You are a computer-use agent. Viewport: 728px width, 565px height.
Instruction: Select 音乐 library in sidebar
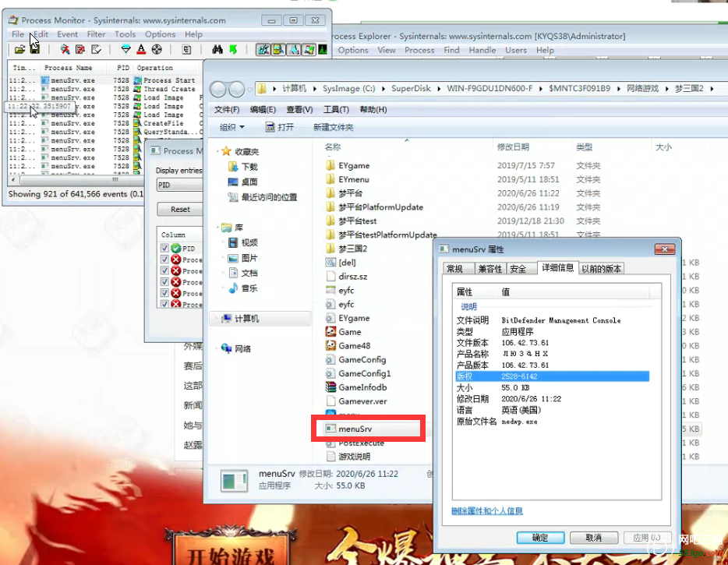coord(243,288)
